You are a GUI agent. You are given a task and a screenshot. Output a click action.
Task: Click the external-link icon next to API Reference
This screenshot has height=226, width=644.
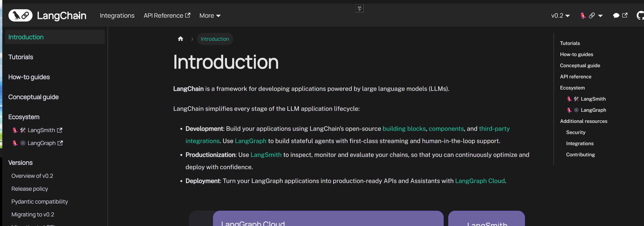point(187,15)
